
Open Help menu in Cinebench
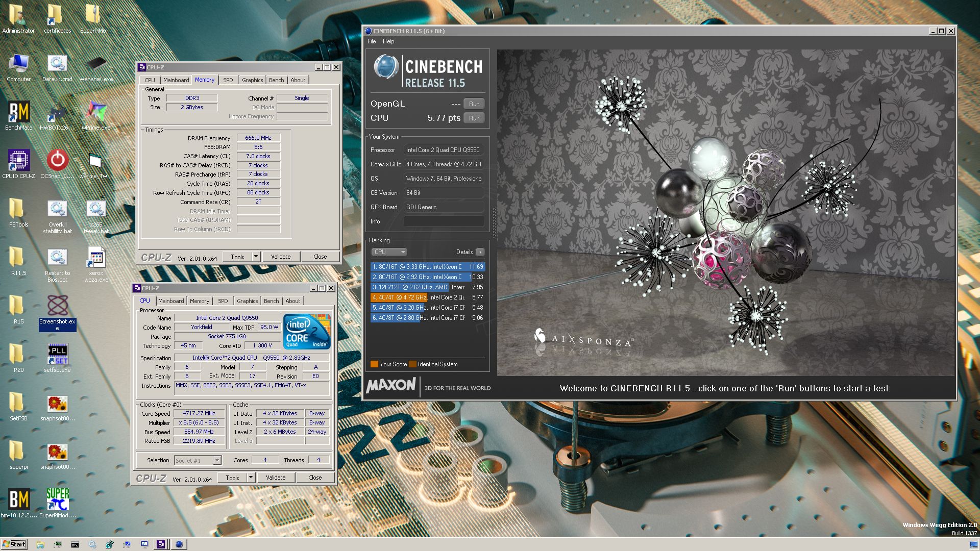[x=388, y=41]
